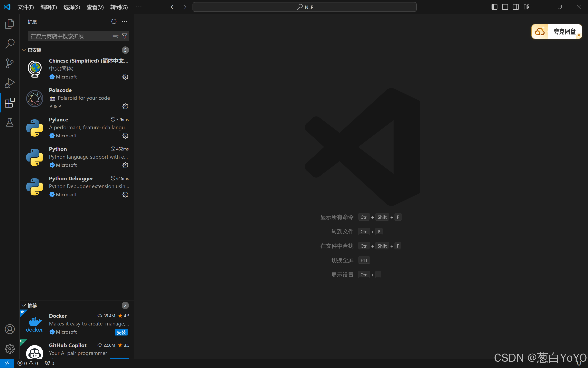
Task: Open manage gear for Polacode extension
Action: click(x=125, y=106)
